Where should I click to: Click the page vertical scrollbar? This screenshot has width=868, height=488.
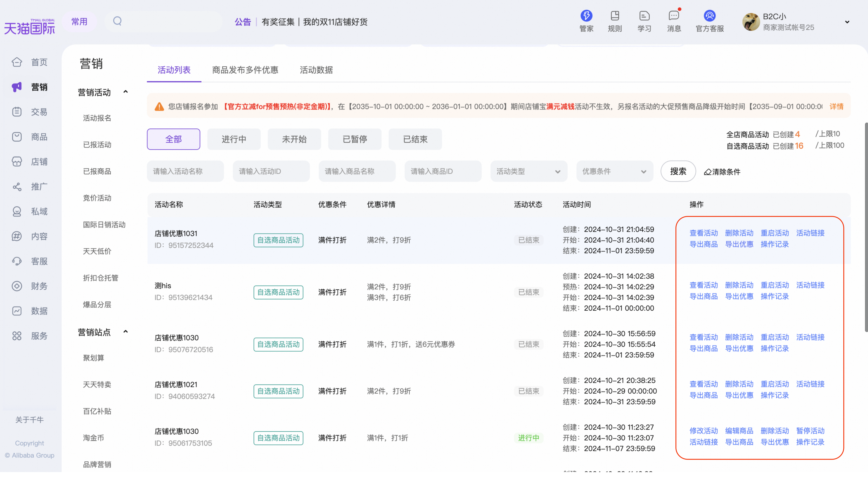point(866,227)
